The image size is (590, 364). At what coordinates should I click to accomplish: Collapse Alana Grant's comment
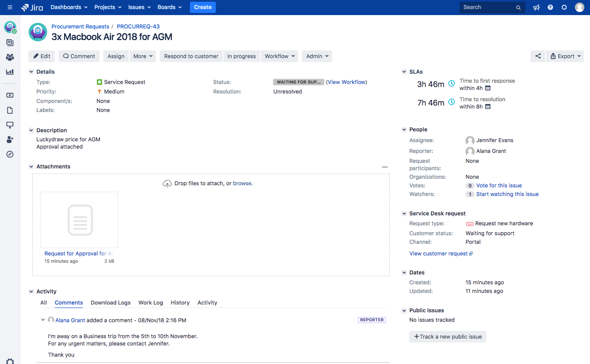click(43, 320)
